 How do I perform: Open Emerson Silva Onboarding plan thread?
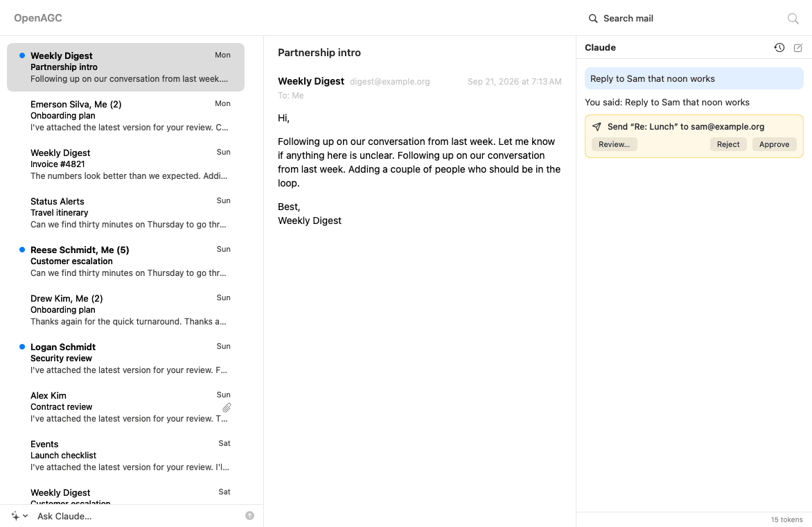coord(126,116)
